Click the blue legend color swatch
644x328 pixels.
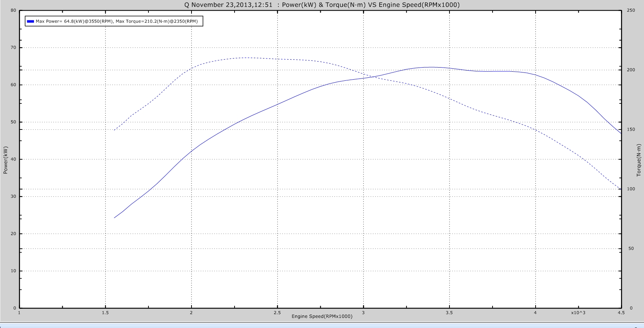31,22
